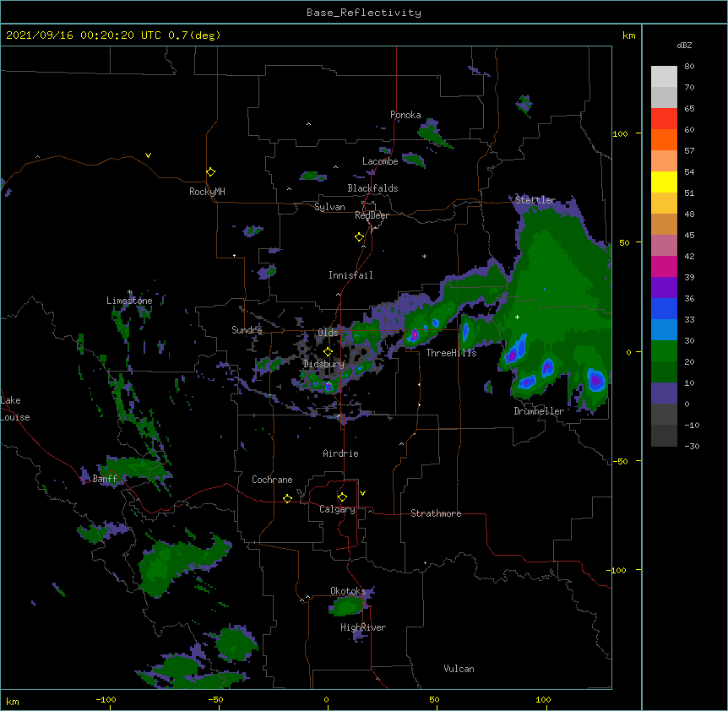This screenshot has width=728, height=711.
Task: Click the yellow V marker northwest of RockyMH
Action: tap(148, 155)
